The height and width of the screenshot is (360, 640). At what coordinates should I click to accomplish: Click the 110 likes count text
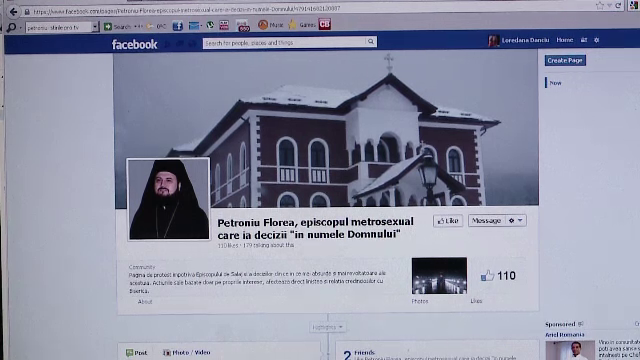coord(228,245)
